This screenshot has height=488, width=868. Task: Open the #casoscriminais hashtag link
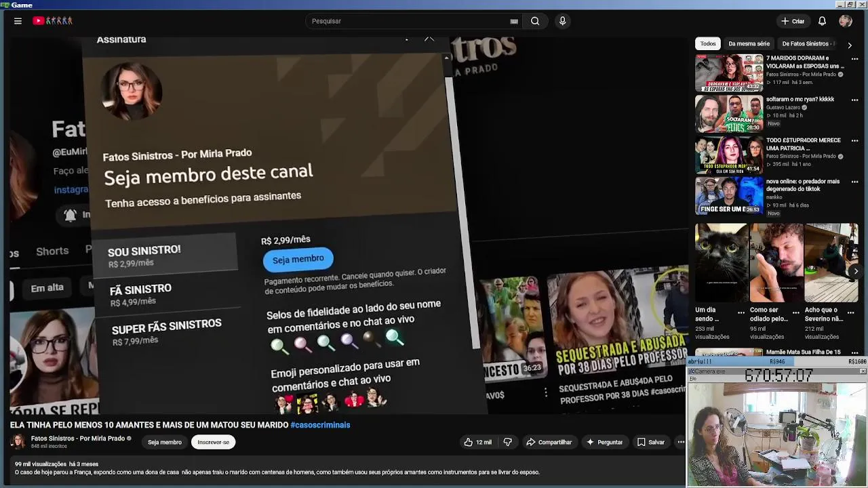click(x=320, y=425)
